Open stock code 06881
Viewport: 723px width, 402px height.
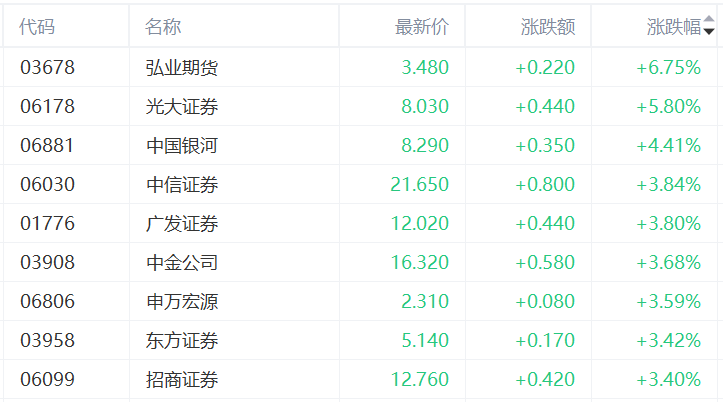(x=47, y=145)
